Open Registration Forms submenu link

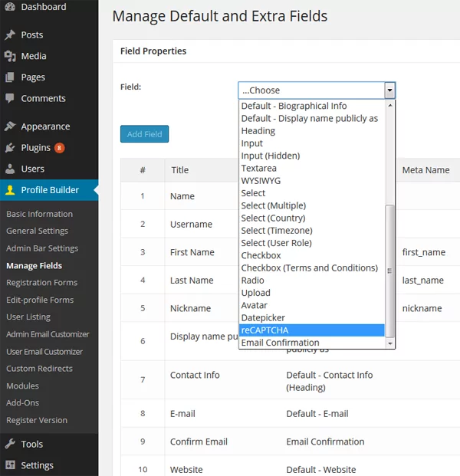point(42,283)
